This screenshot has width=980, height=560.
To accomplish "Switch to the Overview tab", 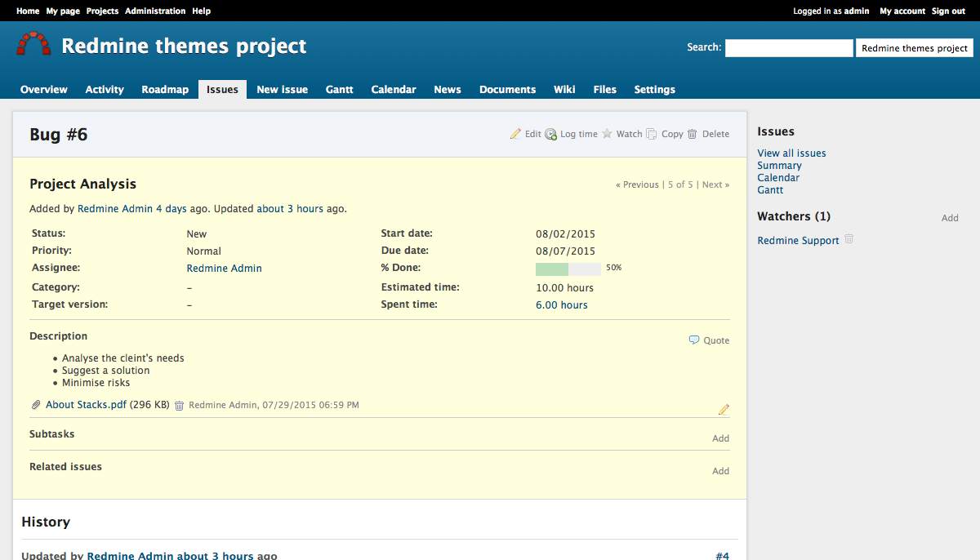I will pos(44,90).
